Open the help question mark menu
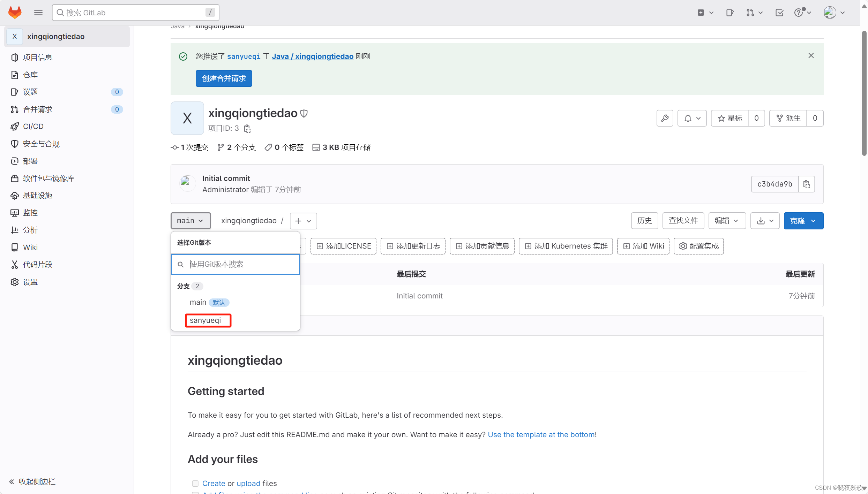 [802, 13]
